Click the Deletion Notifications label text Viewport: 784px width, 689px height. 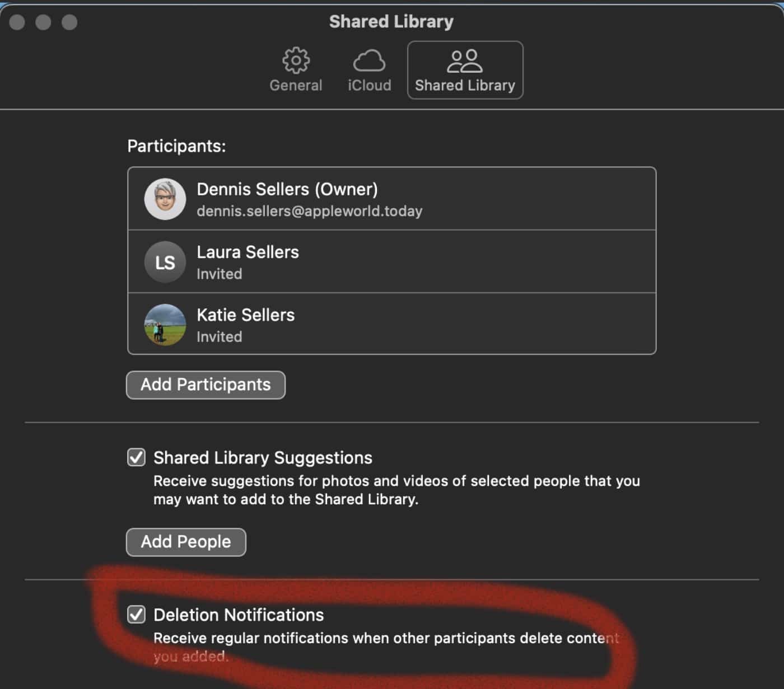[x=239, y=615]
